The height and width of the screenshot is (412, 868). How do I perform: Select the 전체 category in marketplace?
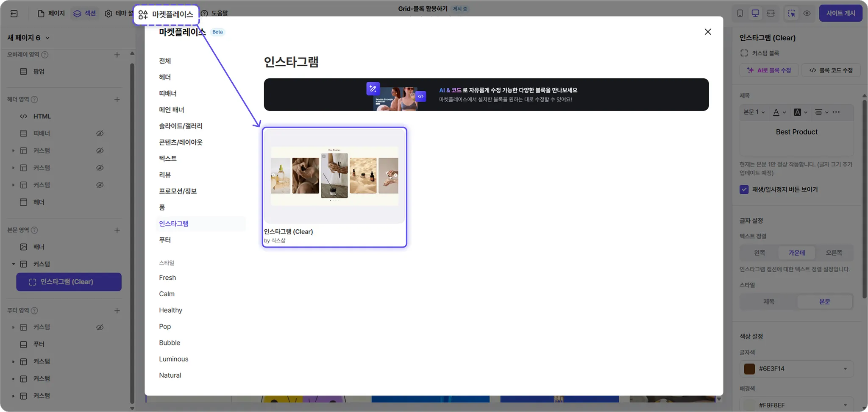[165, 61]
